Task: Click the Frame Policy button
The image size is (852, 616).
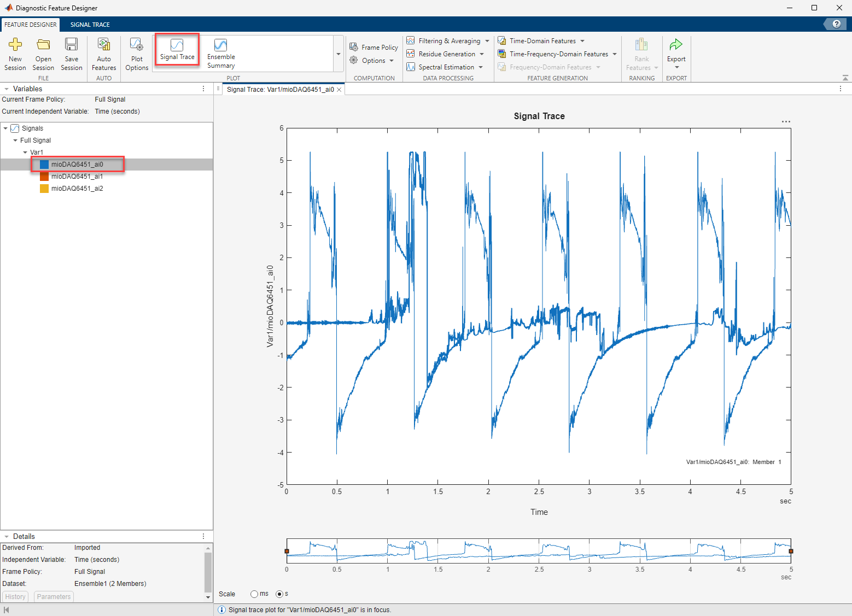Action: pyautogui.click(x=374, y=48)
